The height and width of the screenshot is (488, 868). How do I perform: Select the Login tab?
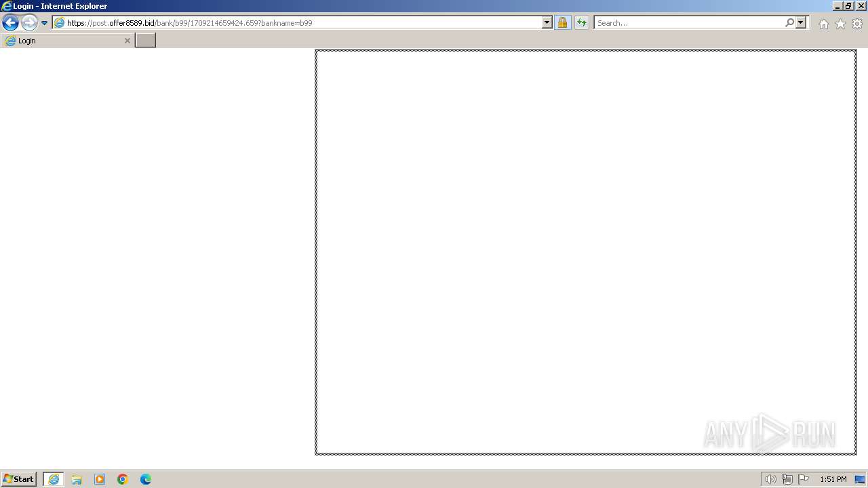point(67,41)
